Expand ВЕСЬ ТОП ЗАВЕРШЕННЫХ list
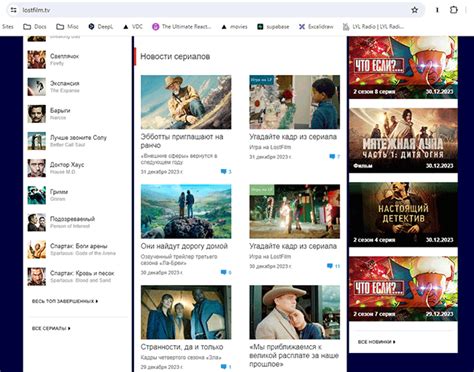The width and height of the screenshot is (474, 372). [65, 301]
